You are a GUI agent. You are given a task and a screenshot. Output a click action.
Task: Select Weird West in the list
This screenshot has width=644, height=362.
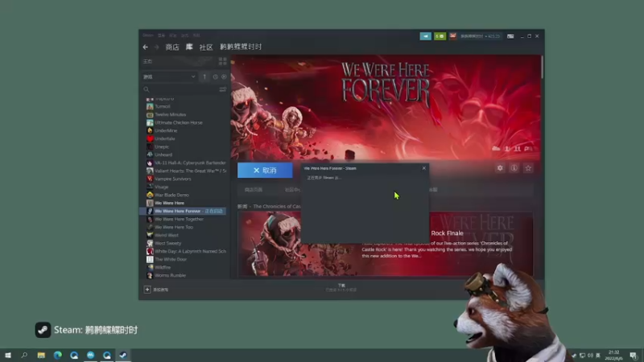click(167, 235)
